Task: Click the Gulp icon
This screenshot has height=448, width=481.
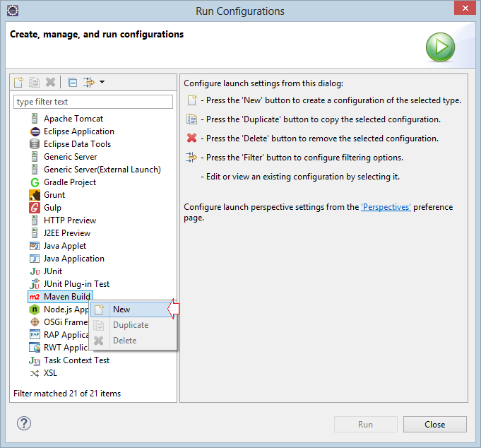Action: [35, 208]
